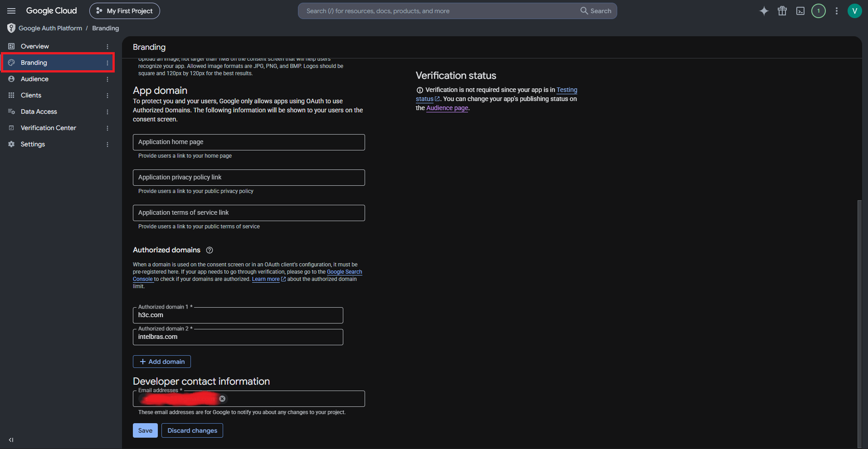Viewport: 868px width, 449px height.
Task: Open Data Access item's three-dot menu
Action: (107, 111)
